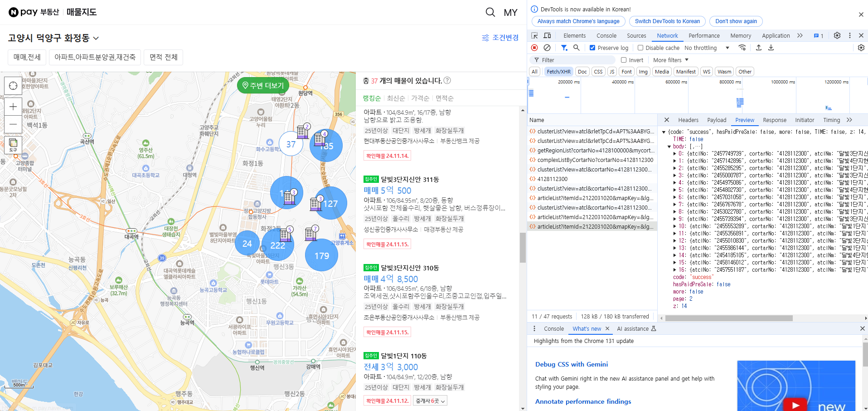Uncheck the Preserve log checkbox

click(592, 48)
